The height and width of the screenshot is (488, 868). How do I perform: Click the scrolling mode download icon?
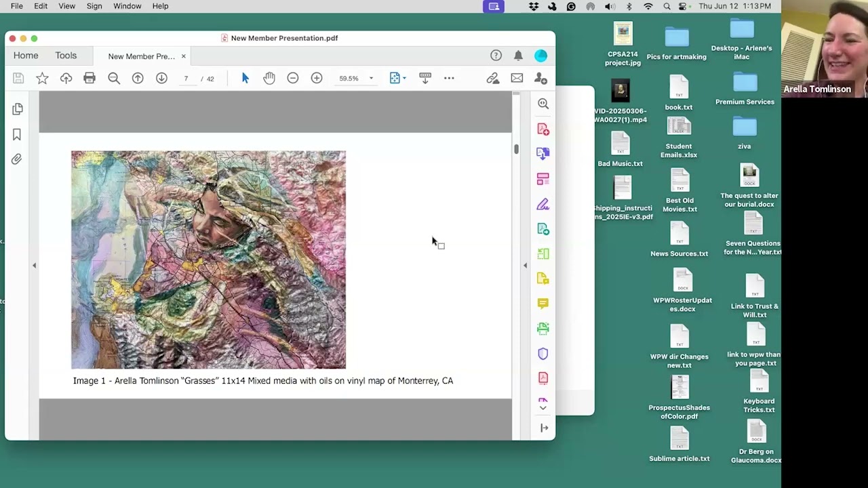(x=425, y=79)
